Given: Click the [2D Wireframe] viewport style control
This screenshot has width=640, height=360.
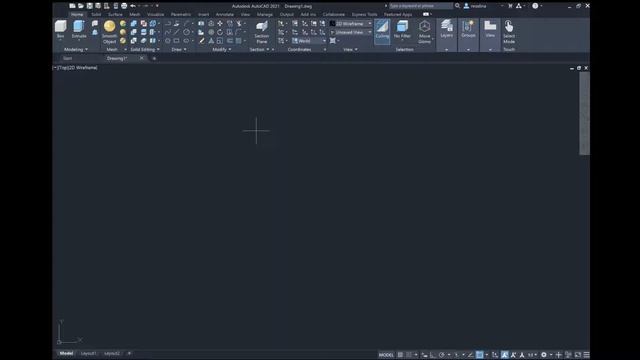Looking at the screenshot, I should pyautogui.click(x=83, y=68).
